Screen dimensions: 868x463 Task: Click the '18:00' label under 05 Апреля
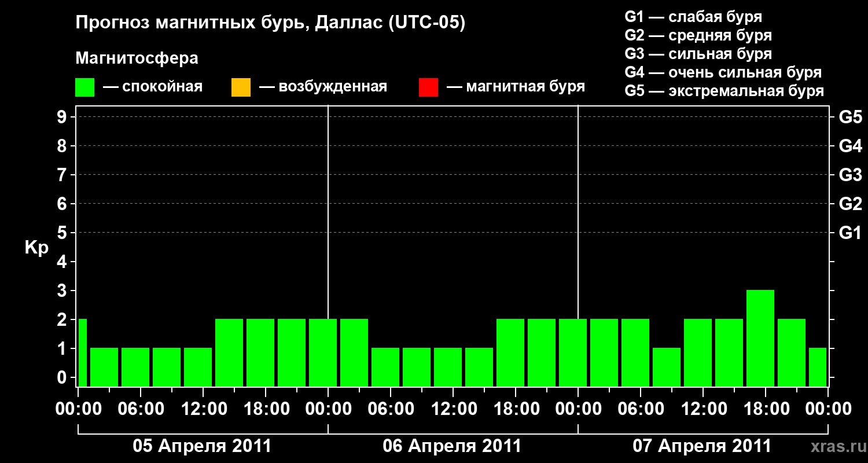point(266,409)
